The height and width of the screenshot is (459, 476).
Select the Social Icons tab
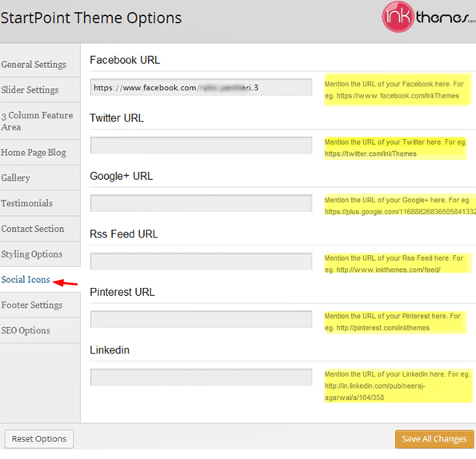pyautogui.click(x=26, y=279)
